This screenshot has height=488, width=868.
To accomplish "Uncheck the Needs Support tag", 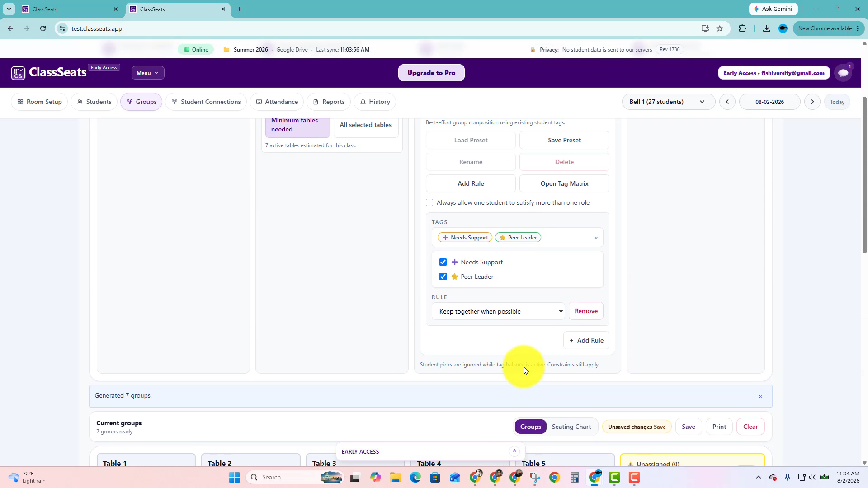I will pyautogui.click(x=443, y=262).
